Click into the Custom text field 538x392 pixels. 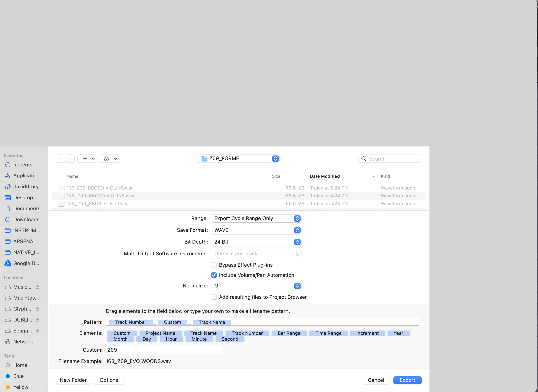164,350
